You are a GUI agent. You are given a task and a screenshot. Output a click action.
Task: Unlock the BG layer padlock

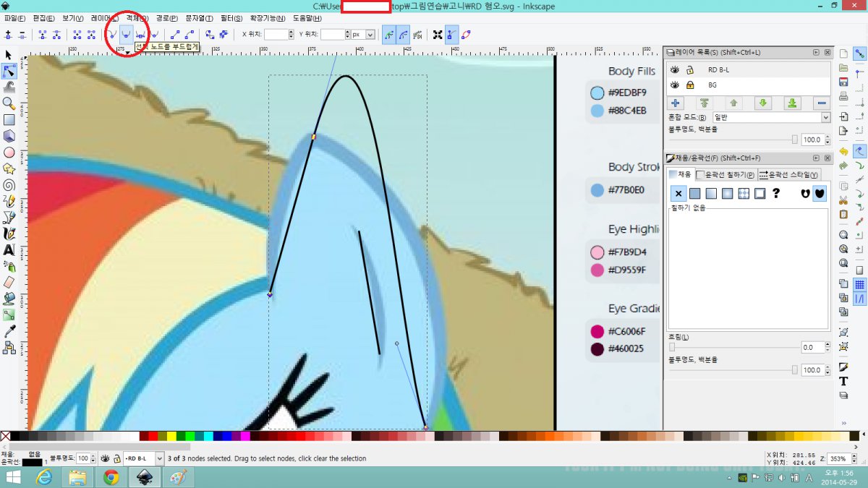click(x=690, y=85)
